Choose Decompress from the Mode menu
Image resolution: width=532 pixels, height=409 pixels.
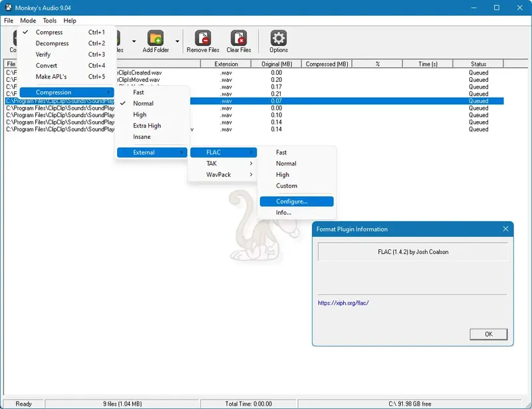66,43
